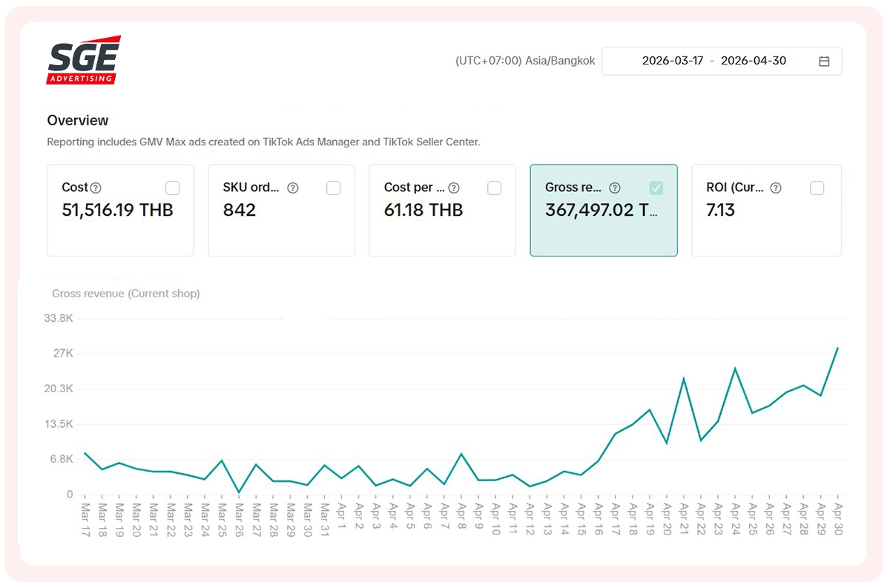Enable the ROI metric checkbox
The image size is (890, 588).
click(x=817, y=188)
